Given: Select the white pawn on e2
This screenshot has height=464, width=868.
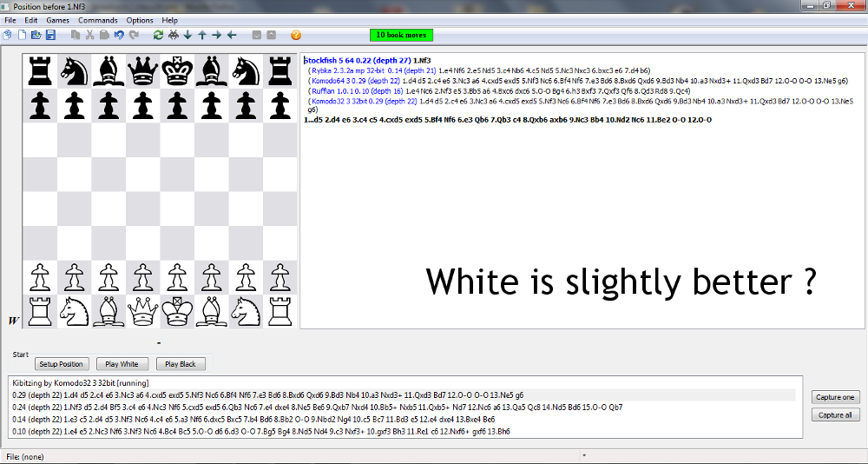Looking at the screenshot, I should pyautogui.click(x=177, y=276).
